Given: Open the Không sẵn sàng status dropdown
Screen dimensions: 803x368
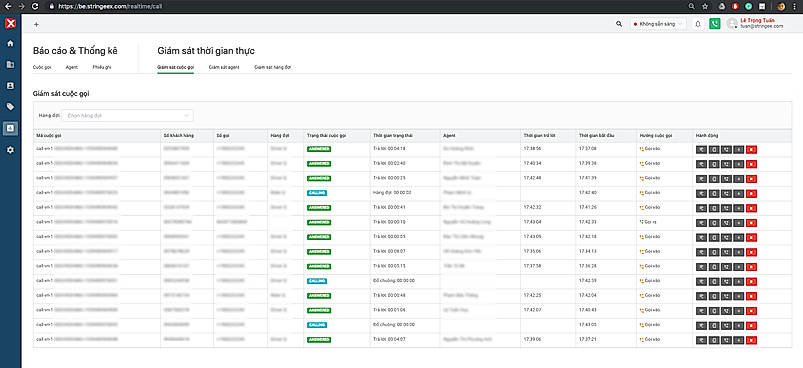Looking at the screenshot, I should click(x=658, y=24).
